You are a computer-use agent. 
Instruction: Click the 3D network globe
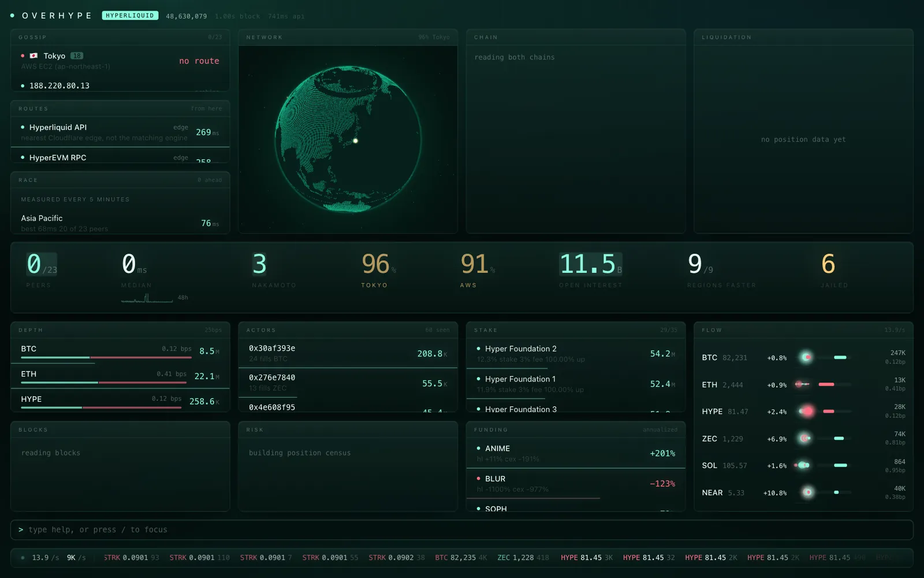pos(348,139)
